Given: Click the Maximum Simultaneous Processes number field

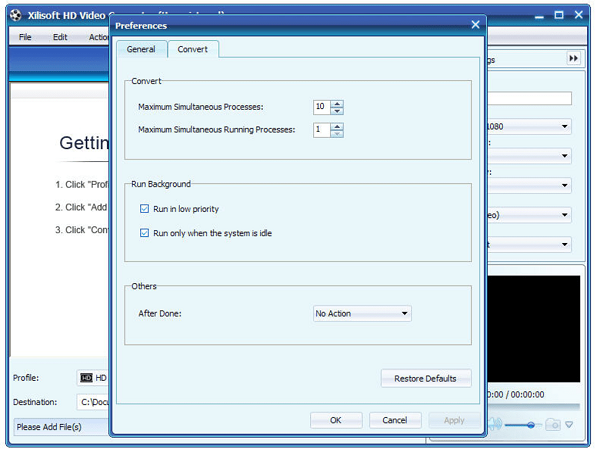Looking at the screenshot, I should 324,108.
